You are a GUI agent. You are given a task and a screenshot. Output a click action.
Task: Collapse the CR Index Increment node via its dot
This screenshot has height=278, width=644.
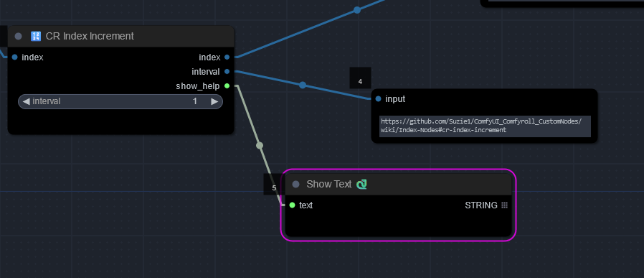click(18, 36)
